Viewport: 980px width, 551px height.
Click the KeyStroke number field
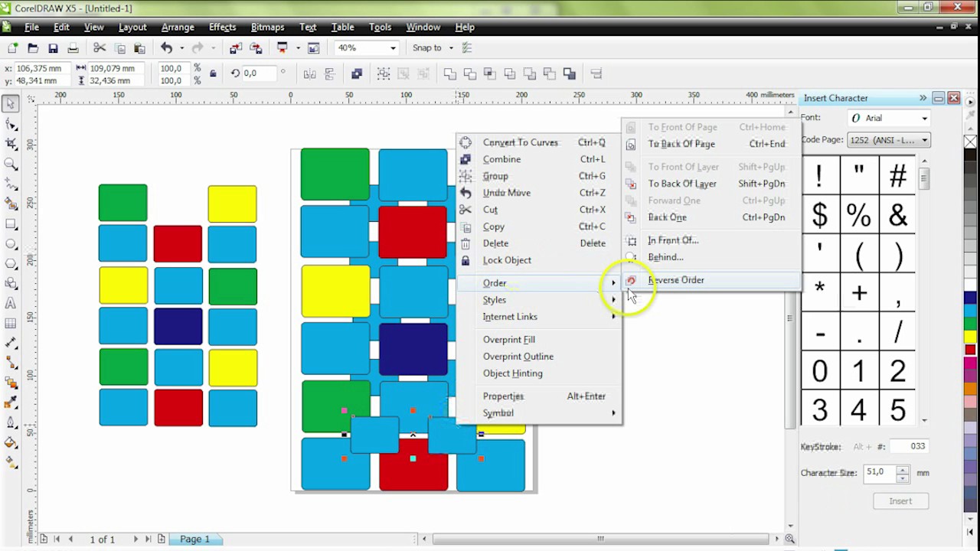tap(909, 447)
